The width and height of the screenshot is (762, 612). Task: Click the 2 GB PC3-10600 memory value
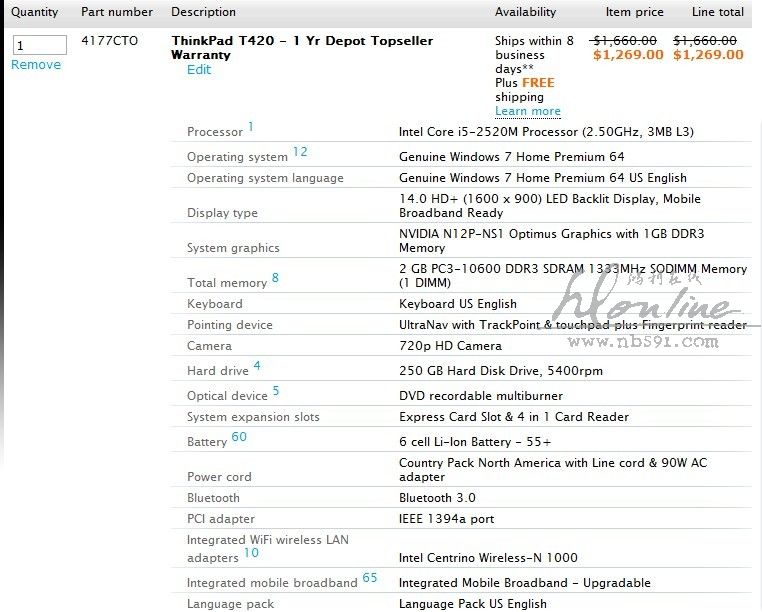point(573,276)
